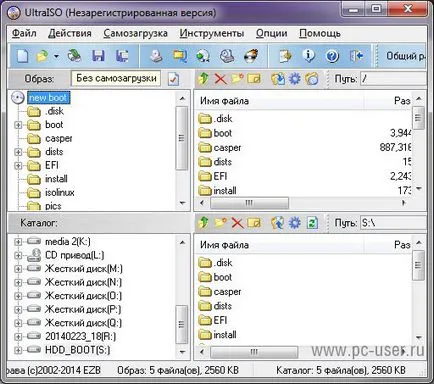Select the isolinux folder in image tree

click(x=60, y=192)
